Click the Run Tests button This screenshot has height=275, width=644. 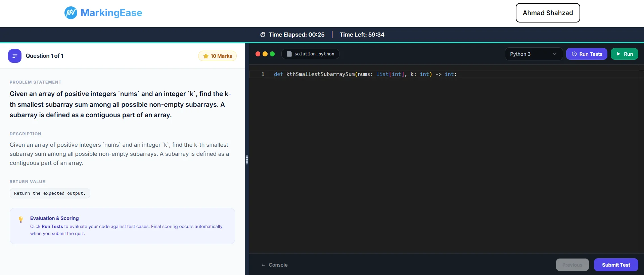tap(587, 54)
